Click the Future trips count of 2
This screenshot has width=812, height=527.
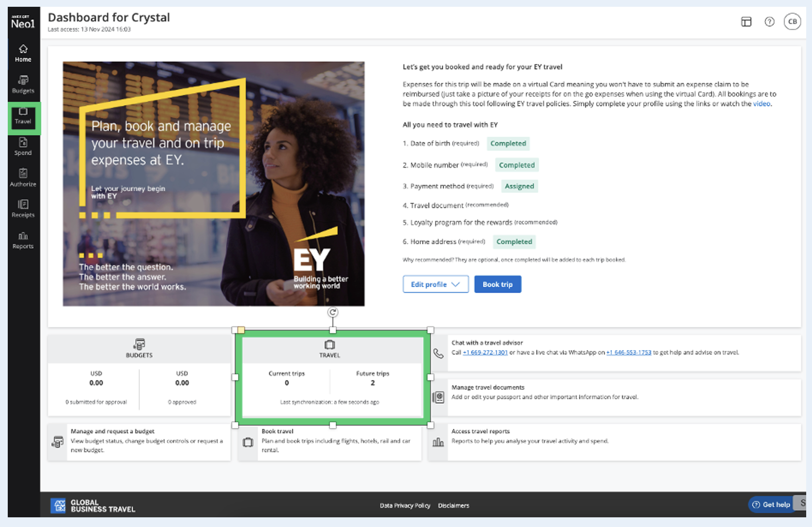click(373, 383)
